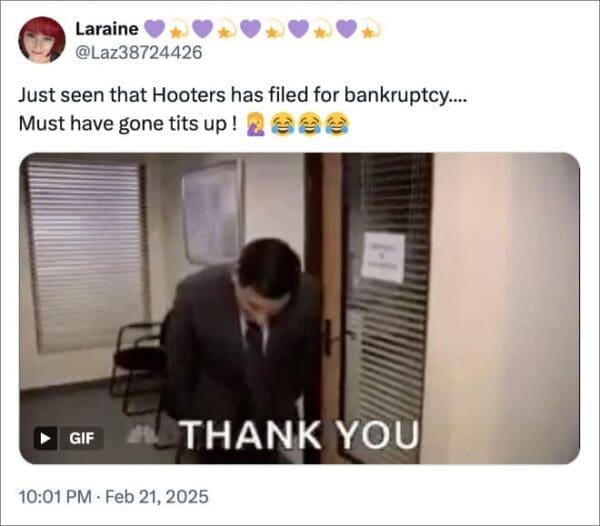Open the @Laz38724426 handle link
The width and height of the screenshot is (600, 526).
(x=139, y=52)
